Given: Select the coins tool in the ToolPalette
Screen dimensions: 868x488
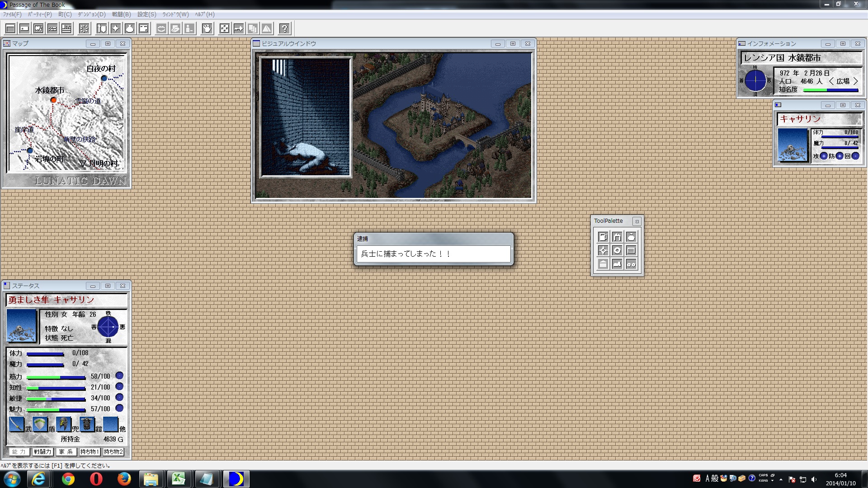Looking at the screenshot, I should pyautogui.click(x=632, y=264).
